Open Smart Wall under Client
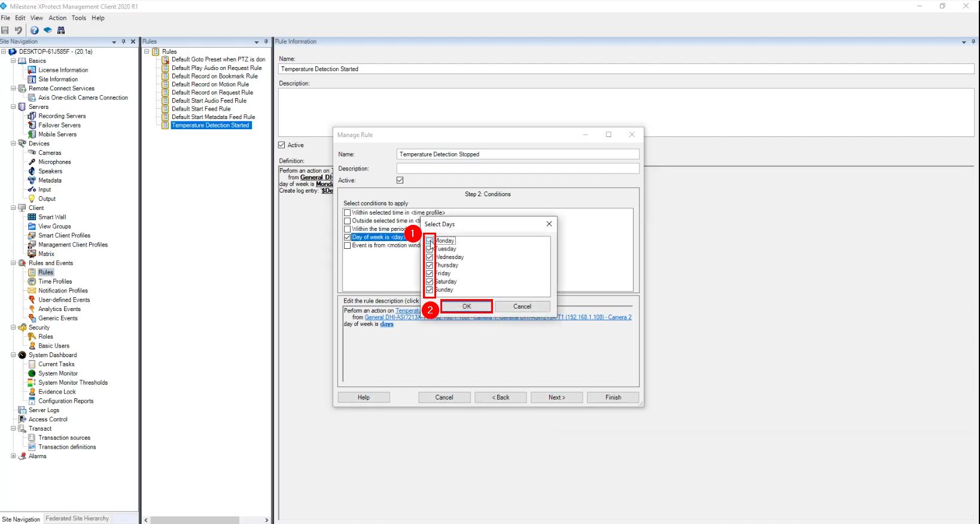The image size is (980, 524). (x=52, y=217)
